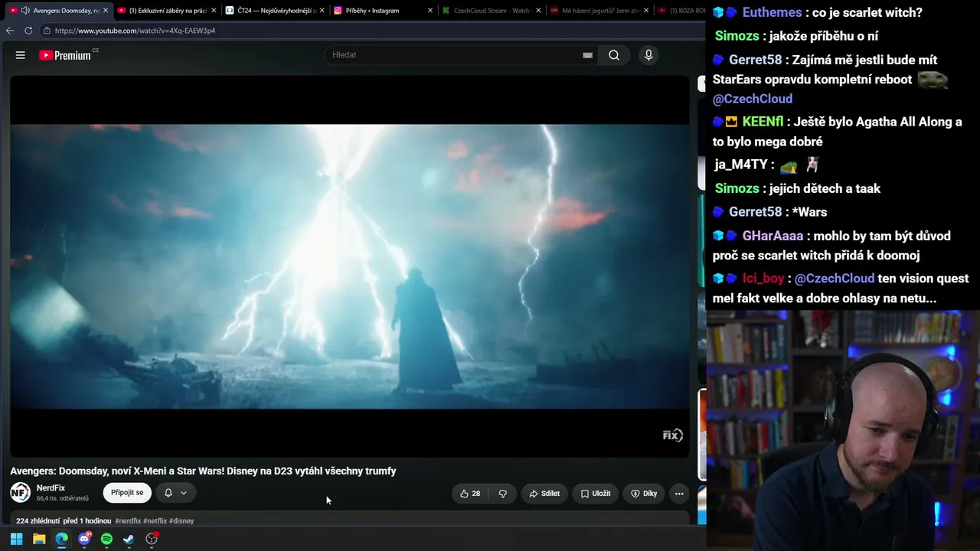Click the GHarAaaa username in chat
The image size is (980, 551).
773,236
